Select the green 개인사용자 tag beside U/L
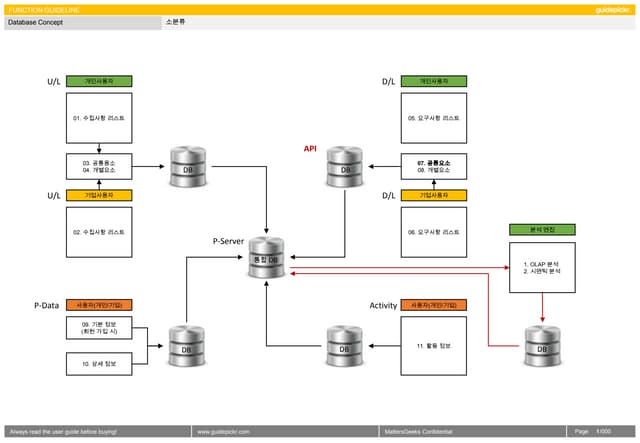 click(x=99, y=81)
